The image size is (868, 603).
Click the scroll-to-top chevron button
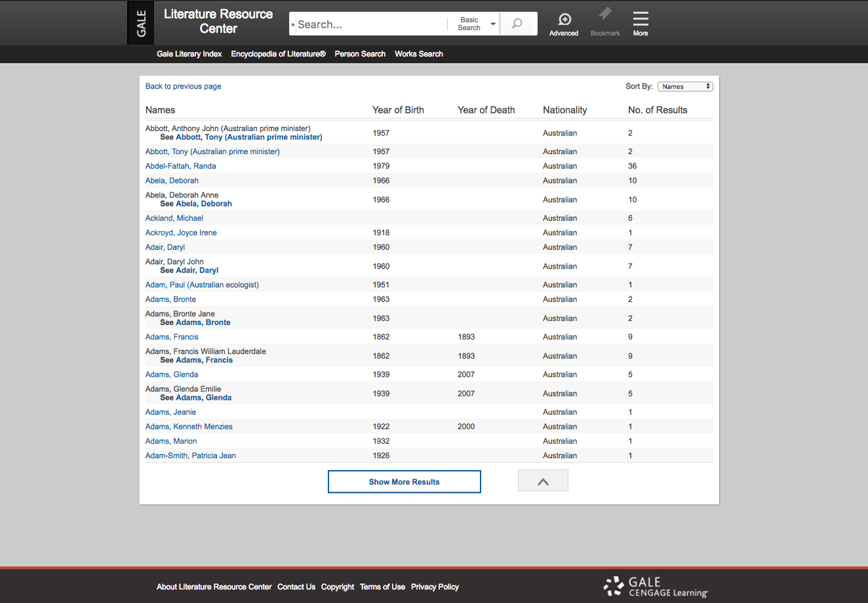coord(543,480)
